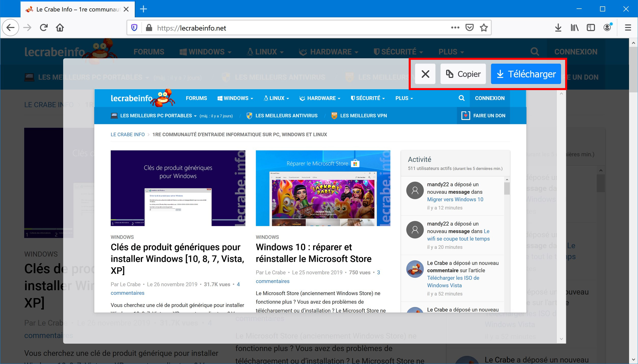Open the generic product keys article thumbnail

click(x=178, y=188)
